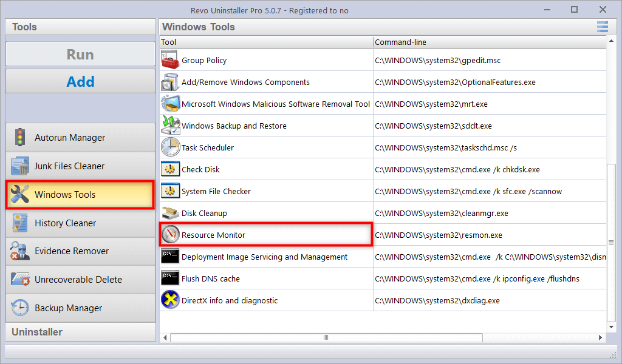Click the Task Scheduler clock icon

point(170,147)
